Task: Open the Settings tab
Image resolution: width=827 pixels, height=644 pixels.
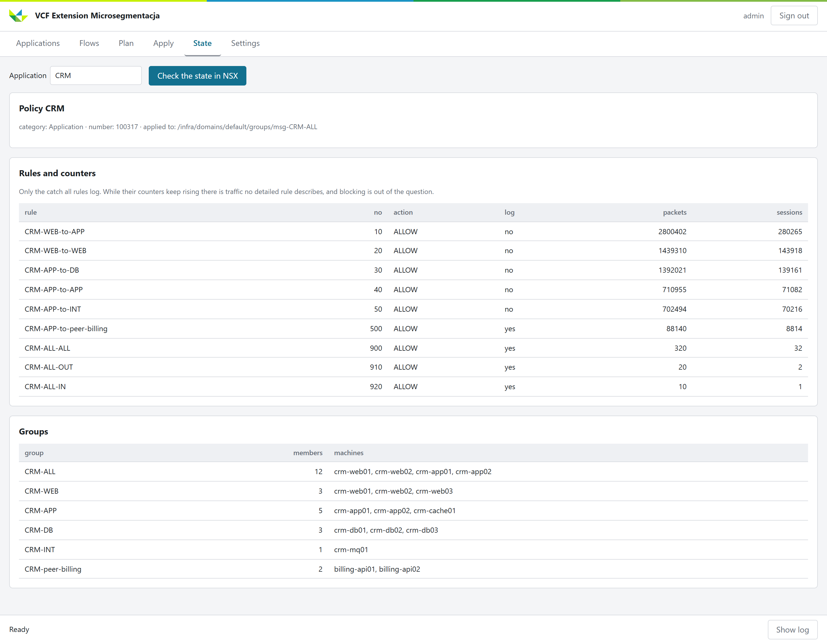Action: pos(246,43)
